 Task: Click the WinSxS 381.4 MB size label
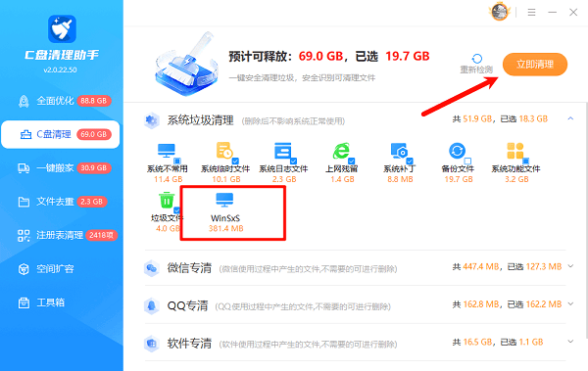(225, 228)
